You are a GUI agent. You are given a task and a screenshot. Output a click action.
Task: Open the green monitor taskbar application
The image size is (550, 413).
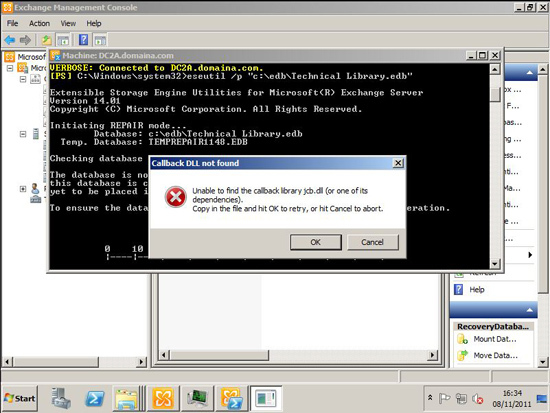click(x=197, y=398)
